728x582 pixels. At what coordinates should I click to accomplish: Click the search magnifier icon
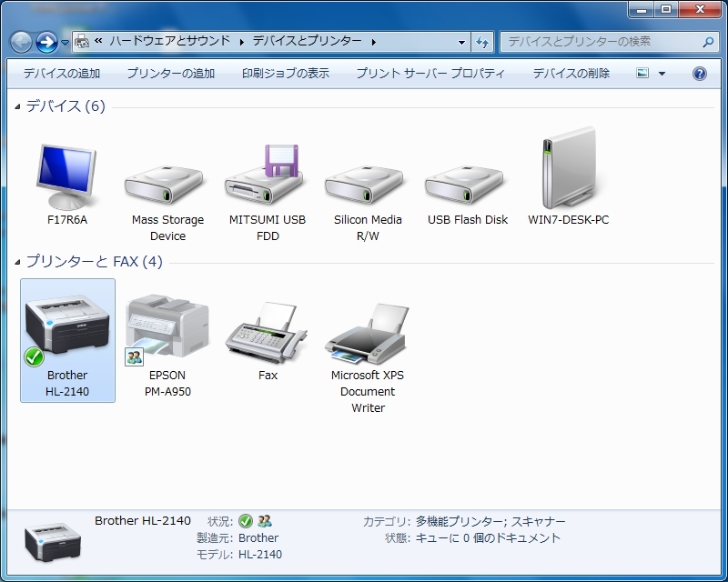[x=708, y=42]
